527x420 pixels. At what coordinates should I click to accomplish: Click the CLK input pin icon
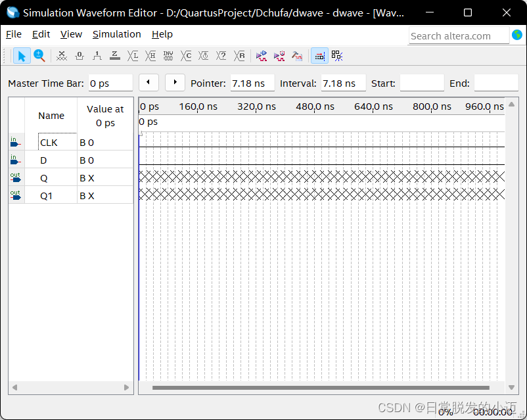tap(15, 142)
